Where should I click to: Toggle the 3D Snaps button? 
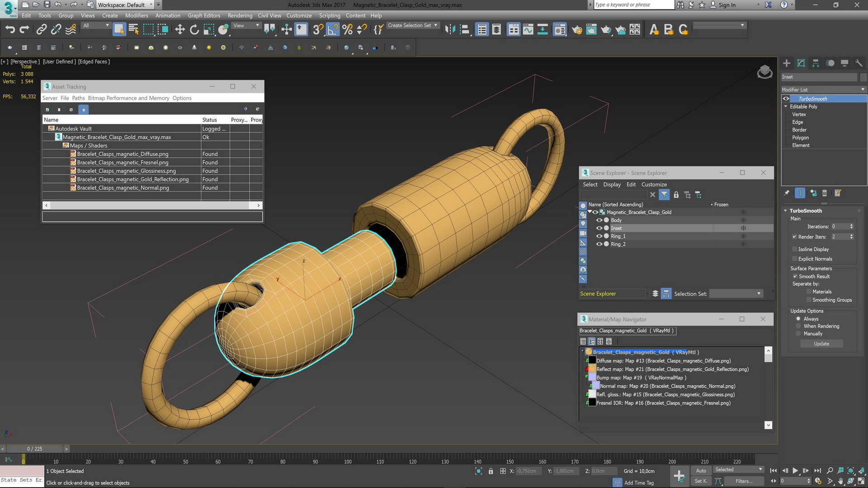click(318, 29)
